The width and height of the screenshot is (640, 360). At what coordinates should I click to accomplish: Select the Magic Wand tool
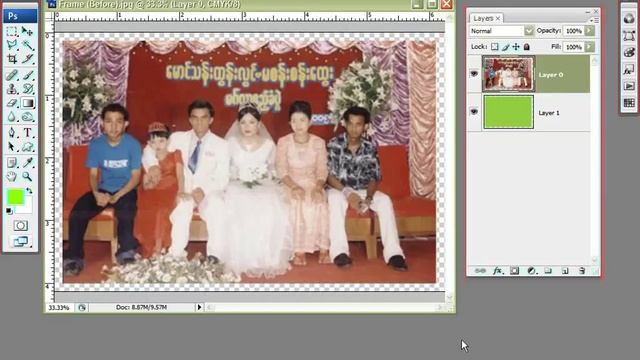pyautogui.click(x=27, y=45)
